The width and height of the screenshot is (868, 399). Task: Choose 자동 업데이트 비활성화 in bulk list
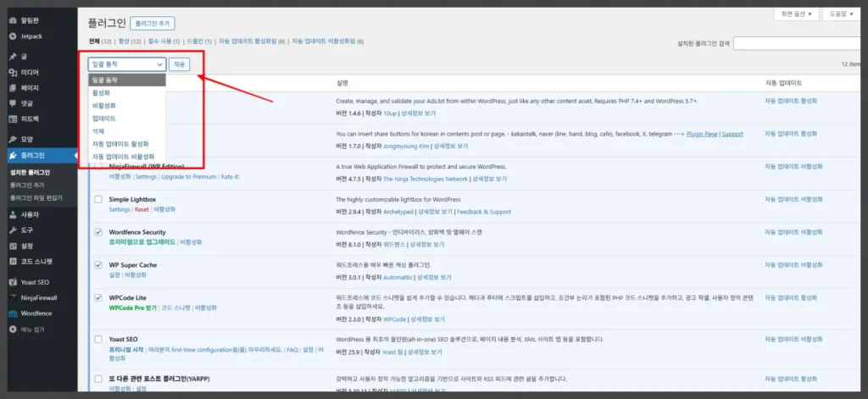tap(127, 157)
